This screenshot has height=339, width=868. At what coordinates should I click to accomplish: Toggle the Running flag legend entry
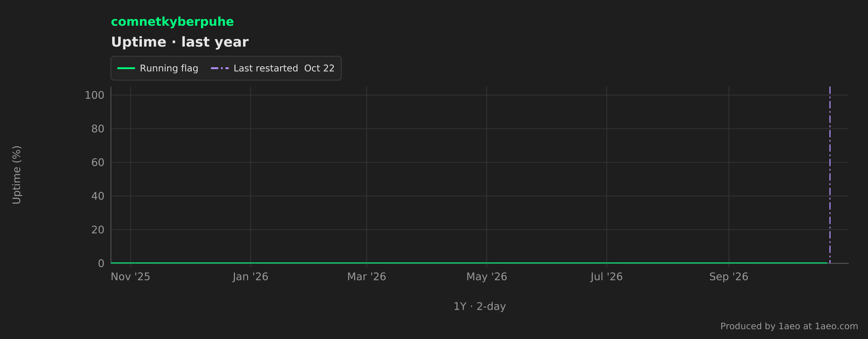pyautogui.click(x=158, y=68)
